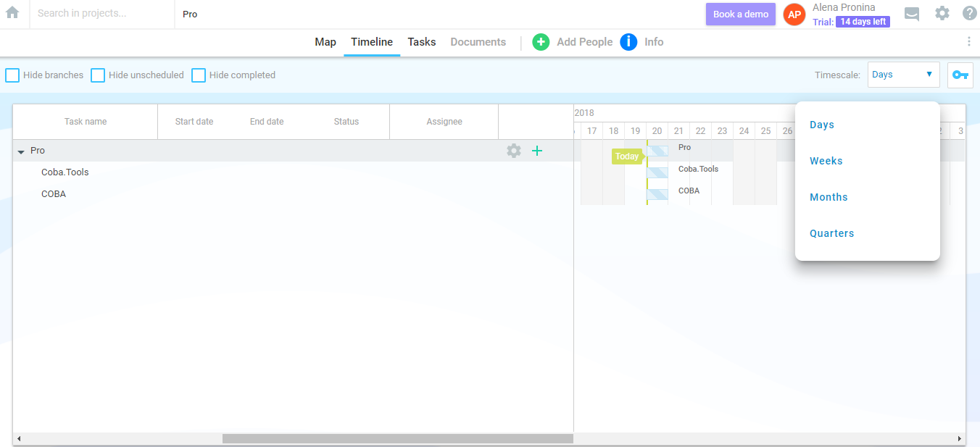The height and width of the screenshot is (447, 980).
Task: Click the horizontal scrollbar thumb
Action: pyautogui.click(x=397, y=438)
